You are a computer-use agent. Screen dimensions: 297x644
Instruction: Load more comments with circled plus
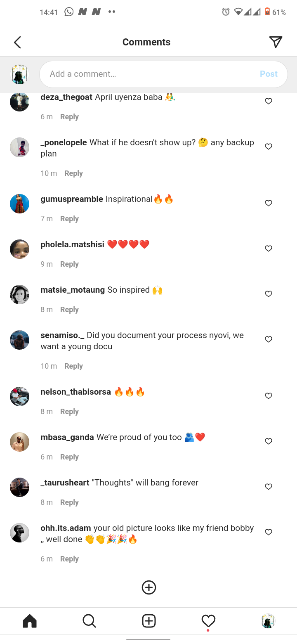pyautogui.click(x=148, y=587)
